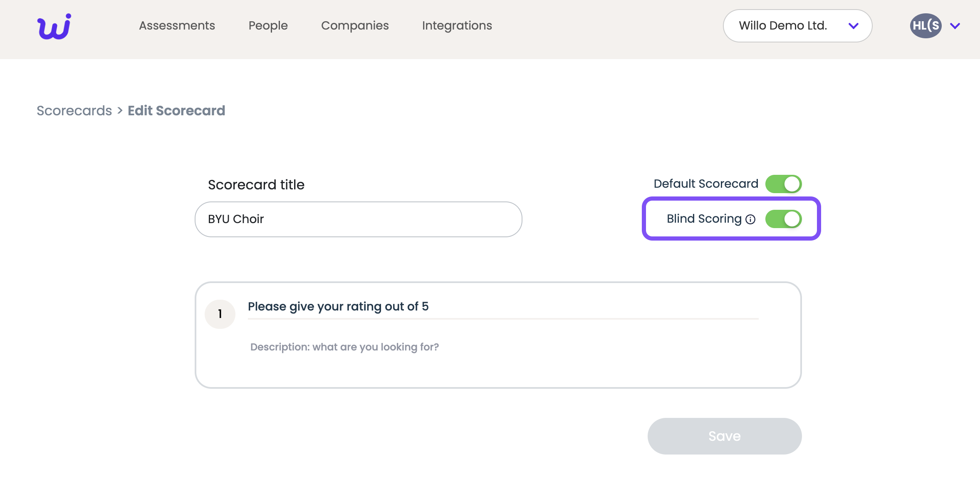Click the Default Scorecard label

(x=706, y=184)
